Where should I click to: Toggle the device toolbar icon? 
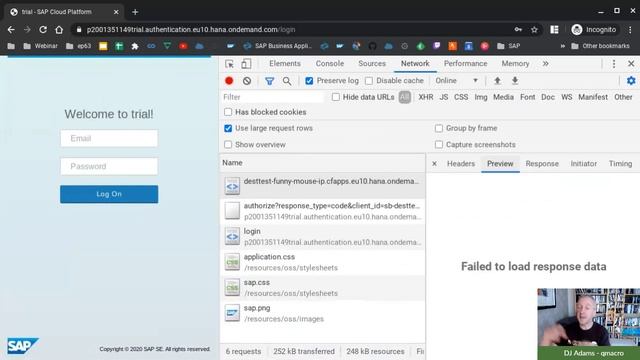[246, 64]
